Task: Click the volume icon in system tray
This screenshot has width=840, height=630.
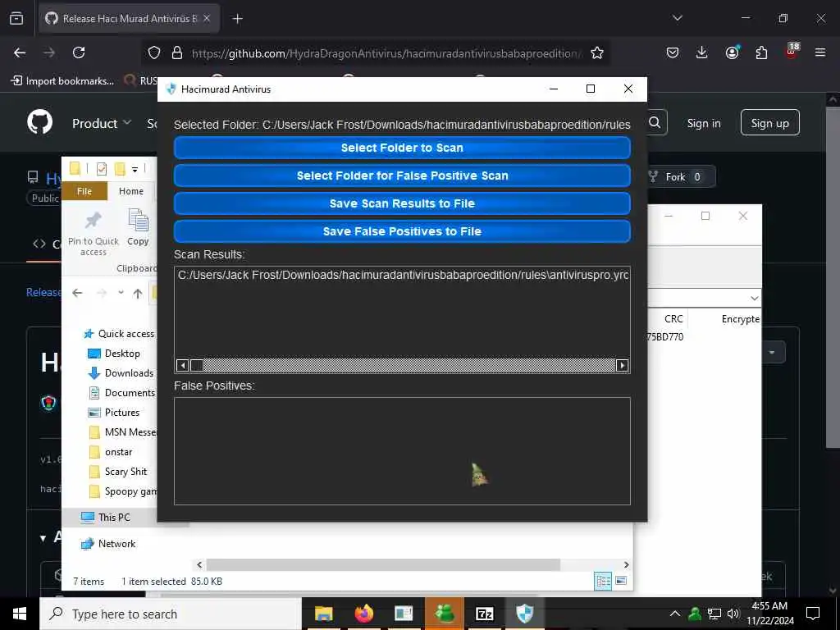Action: pos(733,614)
